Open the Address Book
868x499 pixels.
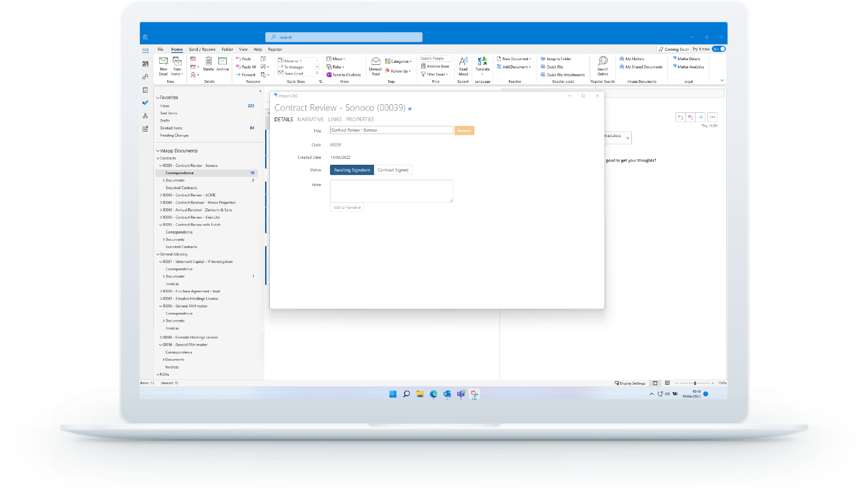[x=435, y=66]
